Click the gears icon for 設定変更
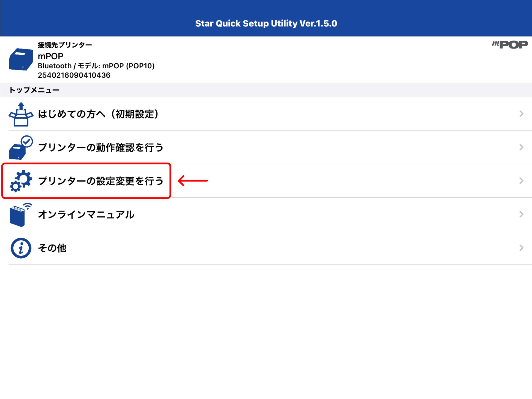Image resolution: width=532 pixels, height=399 pixels. click(21, 181)
